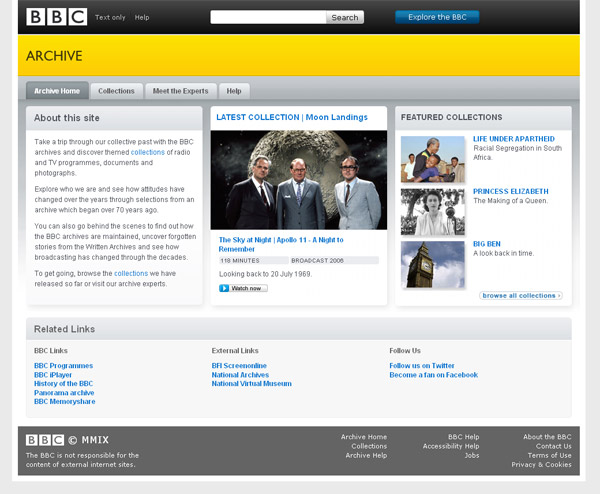Select the Archive Home tab
This screenshot has height=494, width=600.
57,91
